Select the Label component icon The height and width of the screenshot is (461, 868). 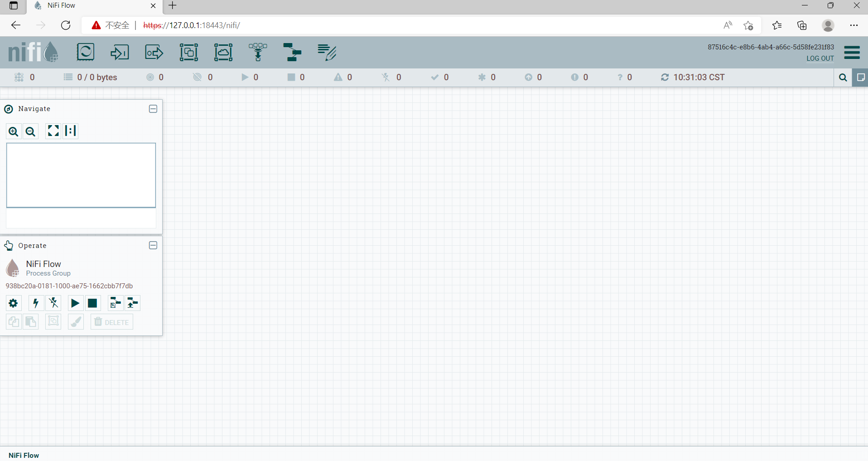[327, 53]
